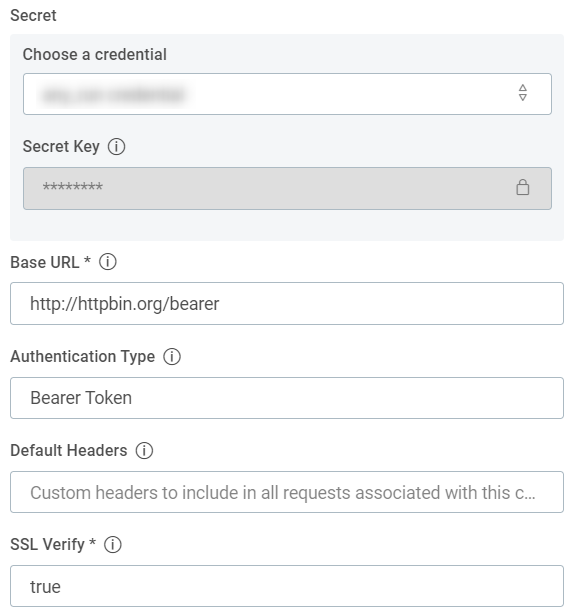Open the Bearer Token authentication type selector
569x615 pixels.
(287, 398)
